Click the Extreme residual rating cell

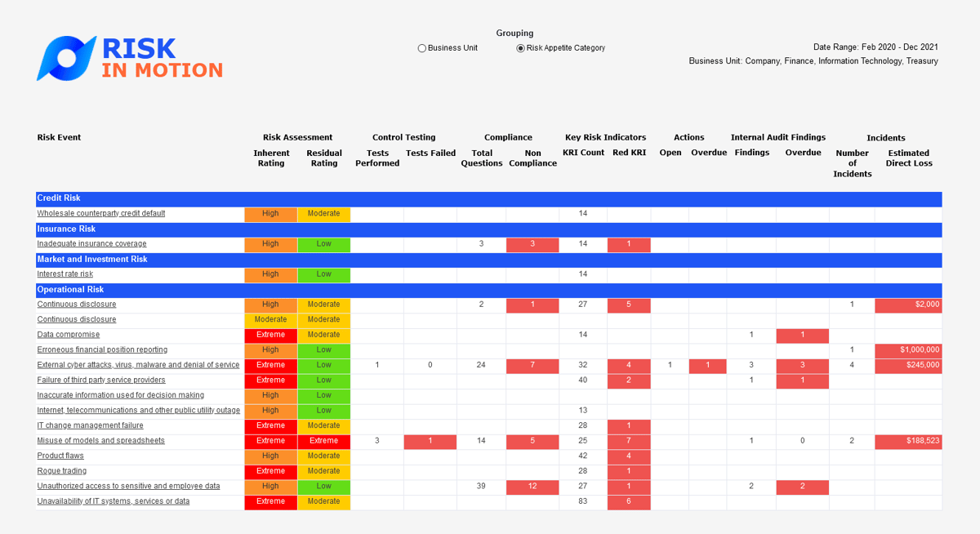323,441
